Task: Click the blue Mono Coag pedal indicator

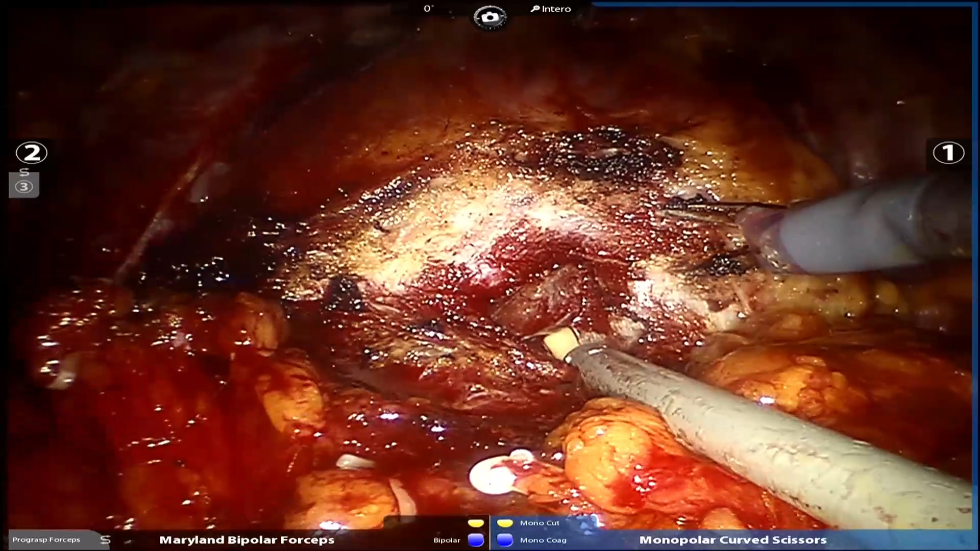Action: pyautogui.click(x=505, y=540)
